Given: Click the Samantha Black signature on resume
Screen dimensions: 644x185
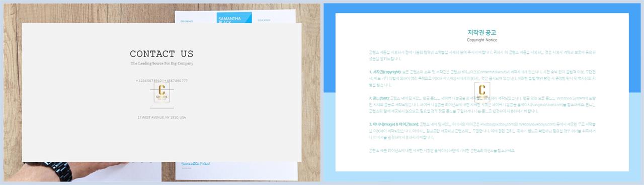Looking at the screenshot, I should pyautogui.click(x=196, y=164).
